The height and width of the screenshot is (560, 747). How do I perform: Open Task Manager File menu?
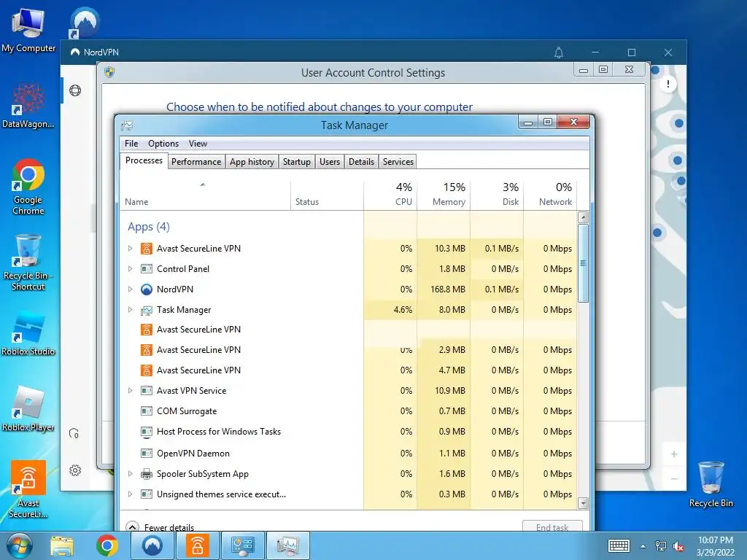tap(131, 144)
